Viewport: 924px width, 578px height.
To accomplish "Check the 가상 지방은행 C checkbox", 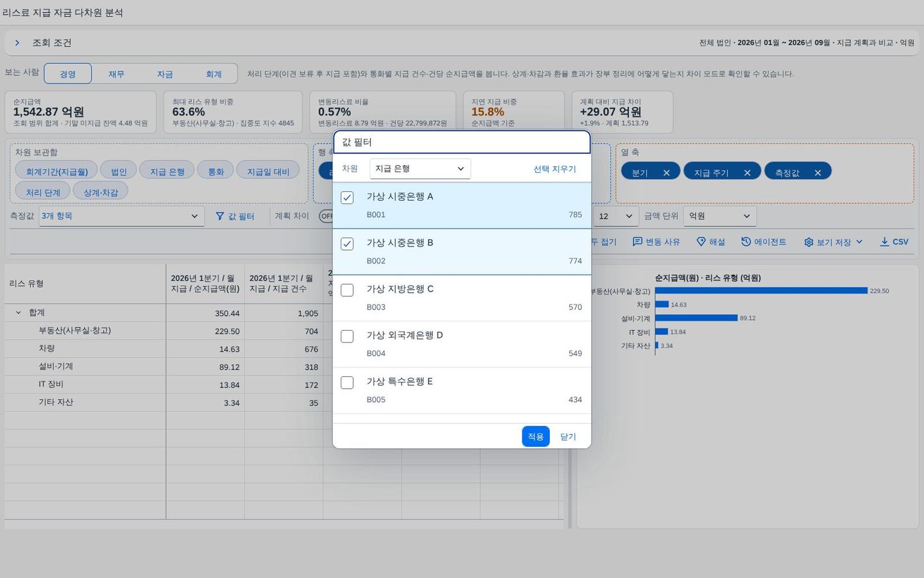I will (347, 290).
